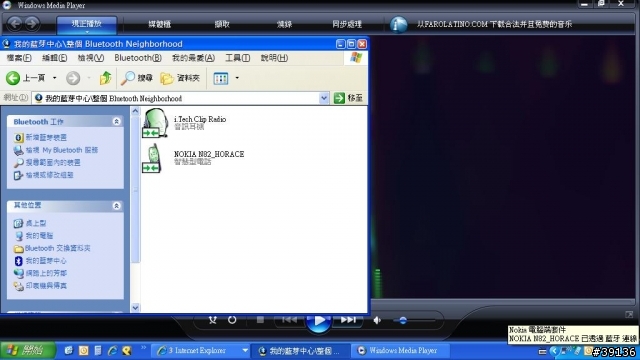
Task: Skip to next track
Action: [348, 320]
